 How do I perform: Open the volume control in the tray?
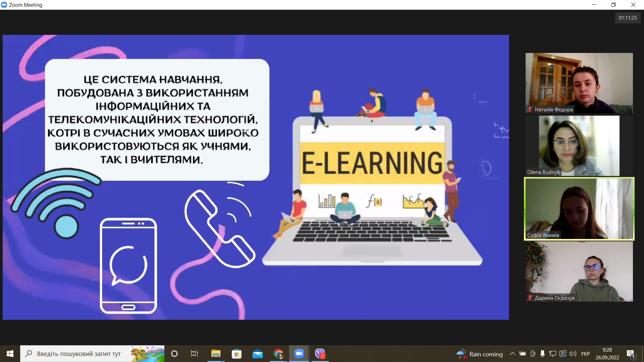(573, 354)
